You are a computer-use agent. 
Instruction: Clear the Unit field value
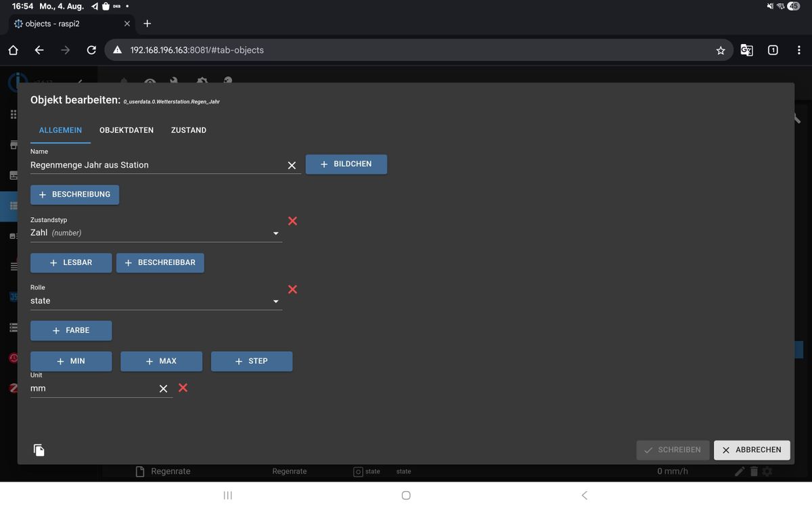coord(163,388)
